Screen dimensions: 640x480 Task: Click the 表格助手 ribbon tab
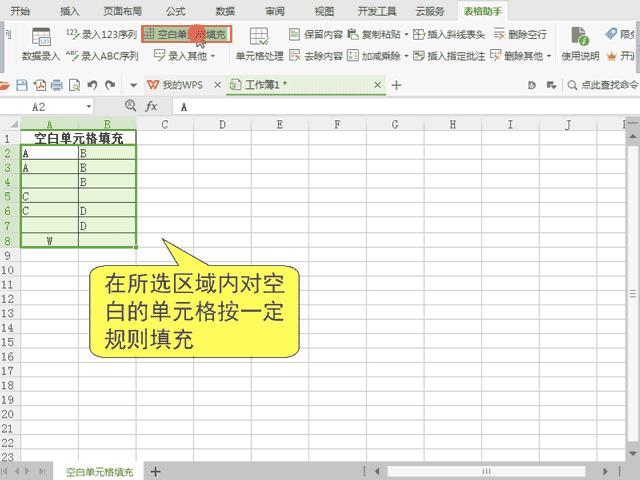click(482, 11)
